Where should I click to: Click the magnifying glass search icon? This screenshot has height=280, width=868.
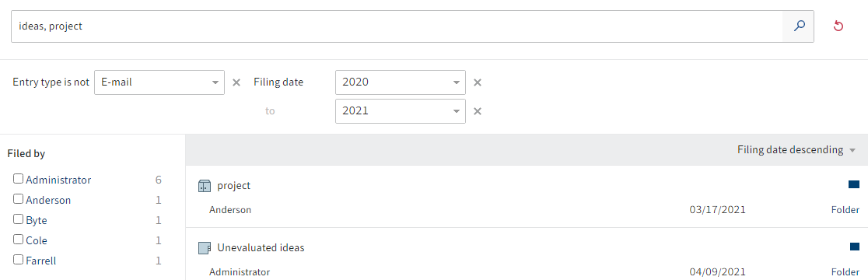pos(798,26)
